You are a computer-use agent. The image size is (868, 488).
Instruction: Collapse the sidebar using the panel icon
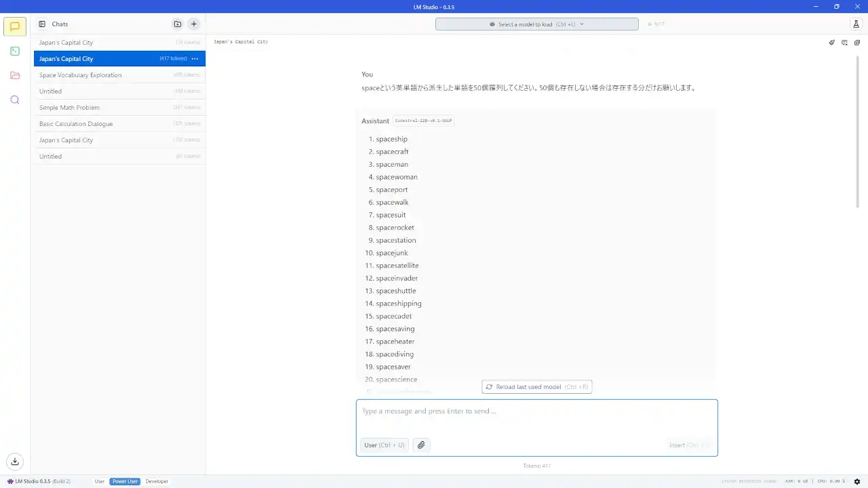(41, 24)
